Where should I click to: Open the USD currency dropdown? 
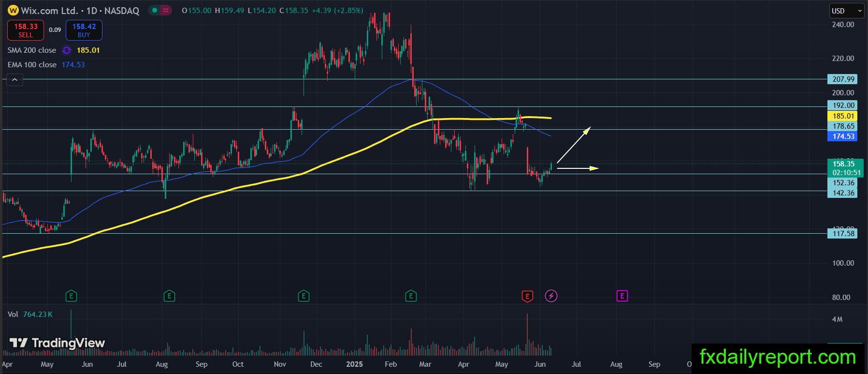click(x=847, y=11)
